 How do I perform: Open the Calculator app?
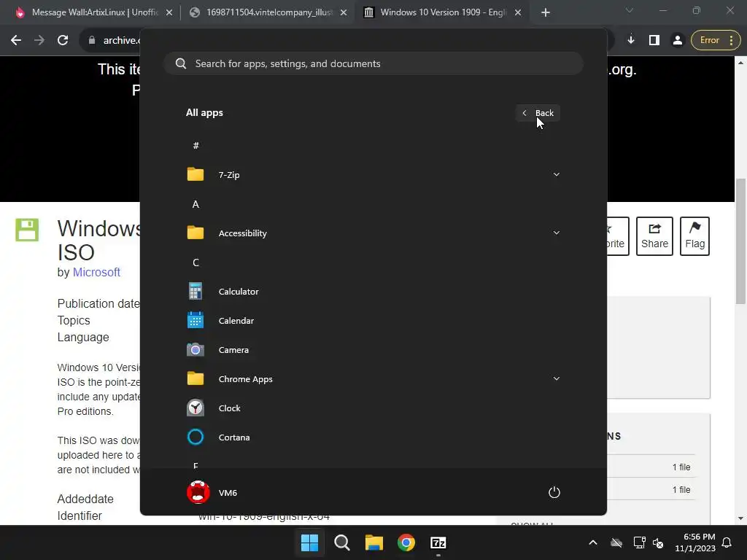coord(373,292)
